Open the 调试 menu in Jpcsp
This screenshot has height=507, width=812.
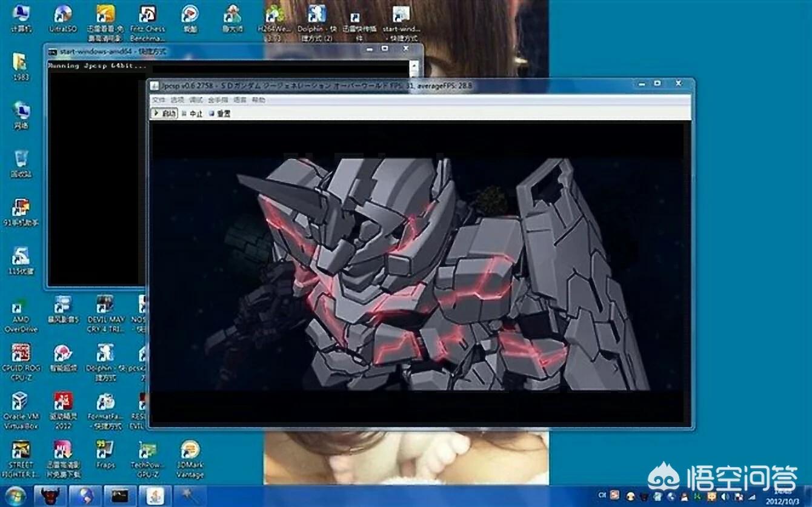pos(196,99)
